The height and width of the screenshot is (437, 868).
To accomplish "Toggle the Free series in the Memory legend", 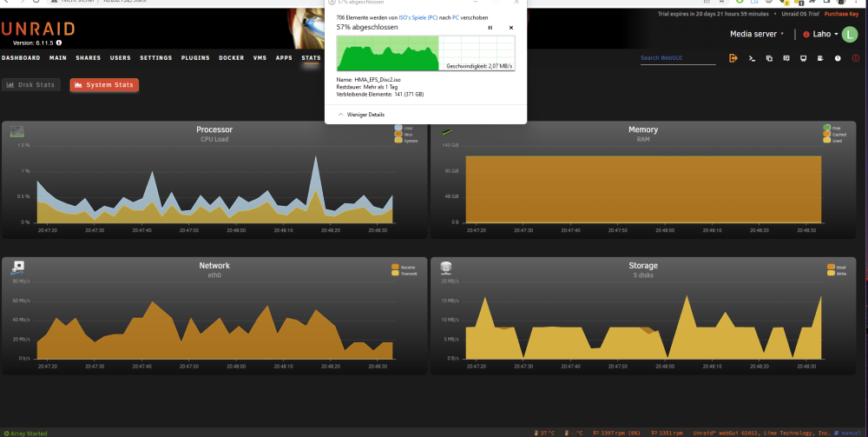I will coord(832,128).
